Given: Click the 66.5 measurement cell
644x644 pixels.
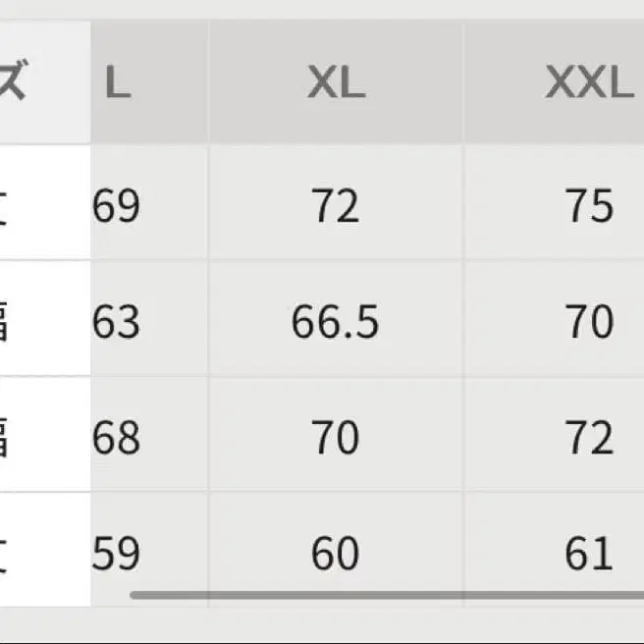Looking at the screenshot, I should click(x=336, y=322).
